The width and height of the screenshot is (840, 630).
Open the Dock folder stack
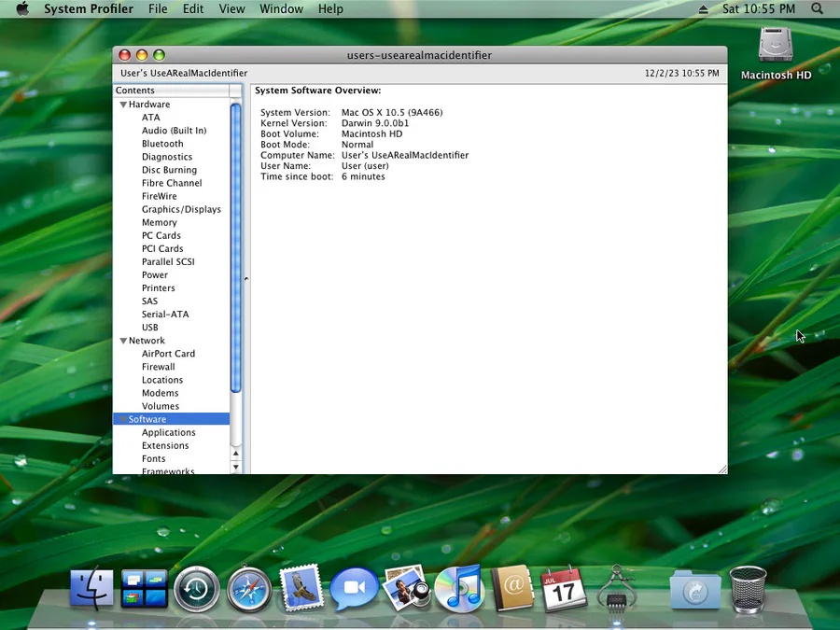point(694,590)
